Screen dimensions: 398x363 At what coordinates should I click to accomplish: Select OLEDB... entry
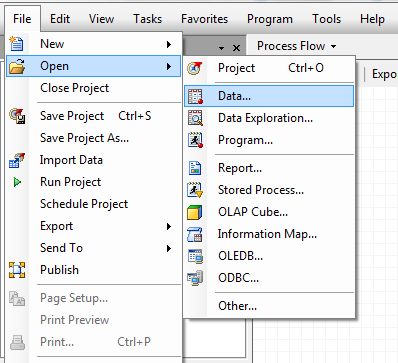269,256
